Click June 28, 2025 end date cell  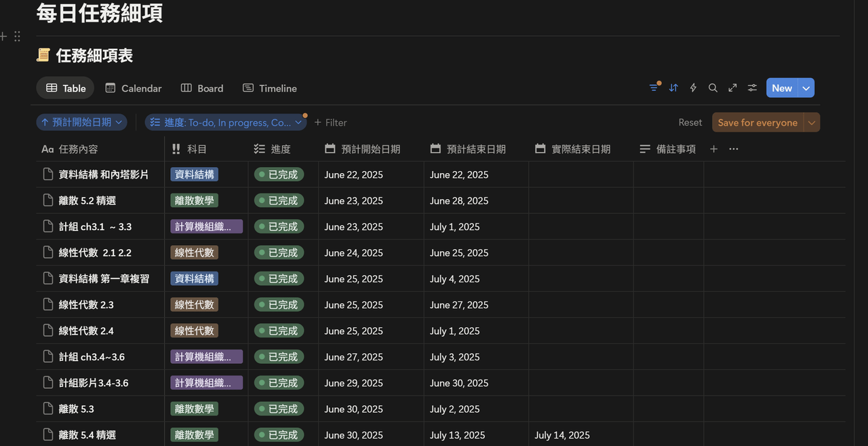click(459, 200)
